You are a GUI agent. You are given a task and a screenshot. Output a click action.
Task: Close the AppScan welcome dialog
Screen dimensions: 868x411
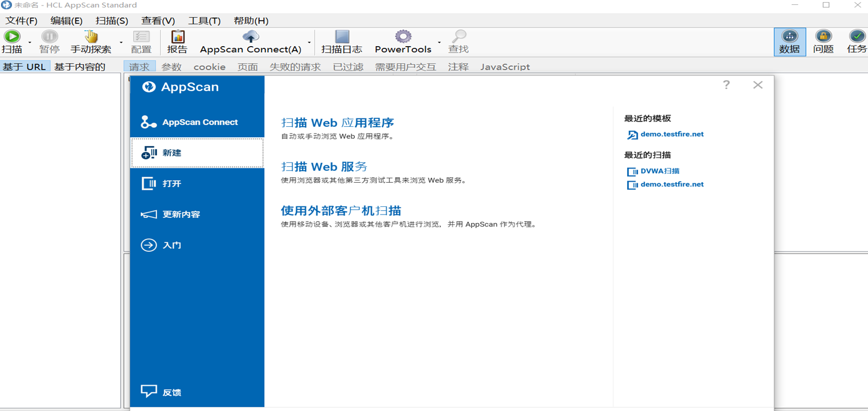tap(758, 85)
